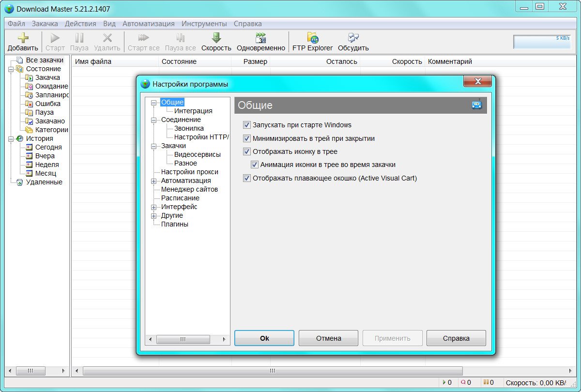Screen dimensions: 581x392
Task: Select Месяц under История
Action: 46,173
